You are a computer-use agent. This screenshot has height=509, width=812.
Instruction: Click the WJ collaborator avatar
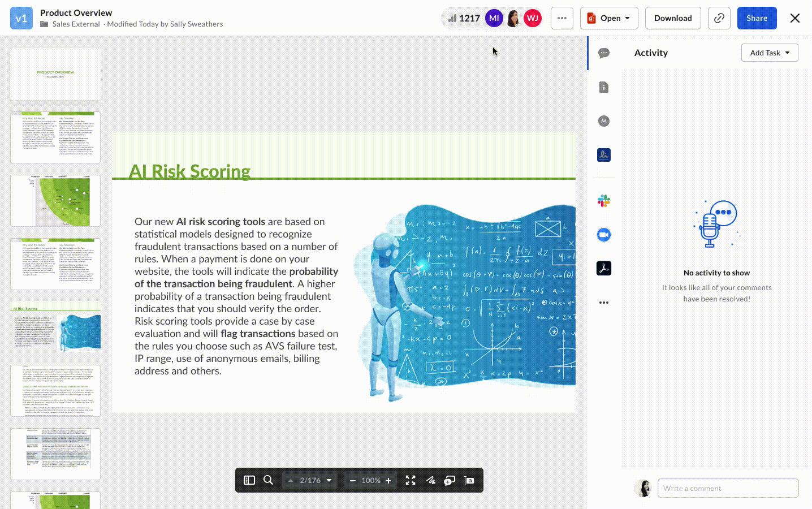click(533, 18)
